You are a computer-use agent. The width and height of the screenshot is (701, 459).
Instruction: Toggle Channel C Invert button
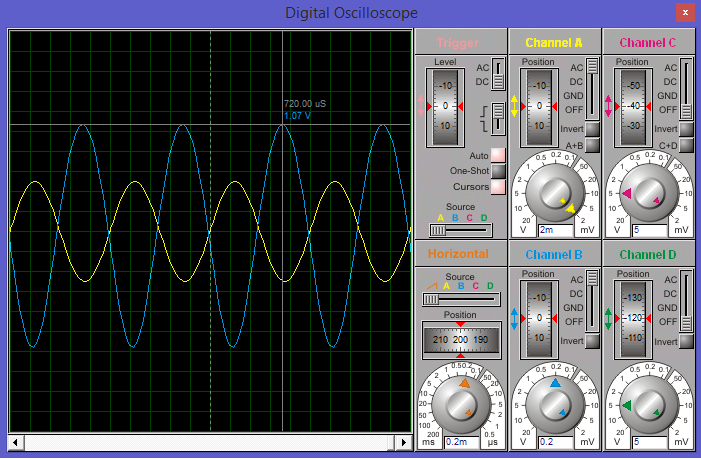pyautogui.click(x=686, y=129)
